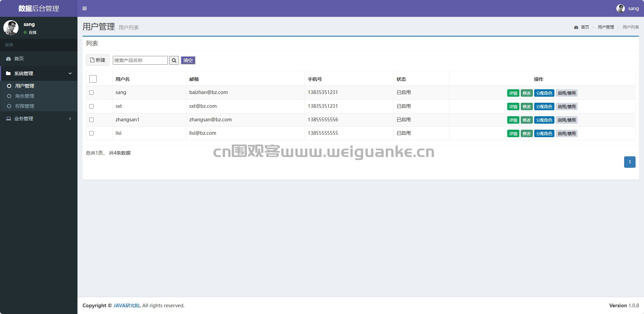Click the 邮箱 column header
Screen dimensions: 644x314
click(194, 79)
